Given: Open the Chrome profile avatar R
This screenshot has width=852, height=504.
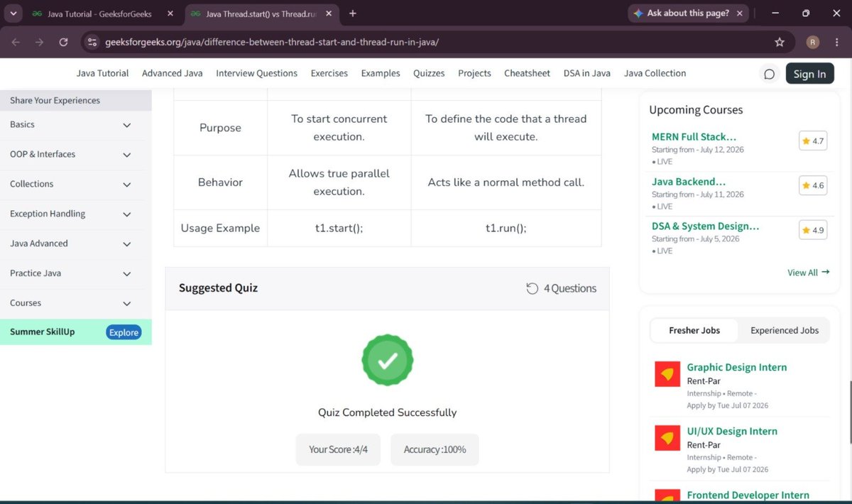Looking at the screenshot, I should (x=813, y=42).
